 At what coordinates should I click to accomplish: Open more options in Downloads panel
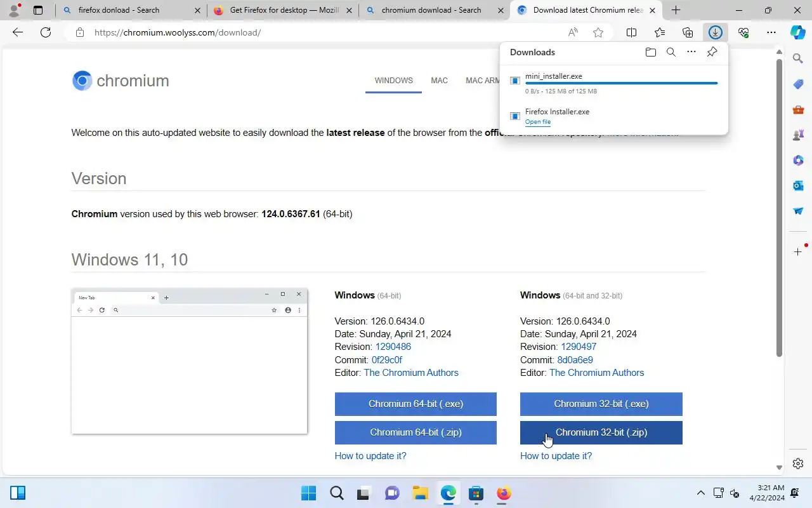(x=691, y=52)
